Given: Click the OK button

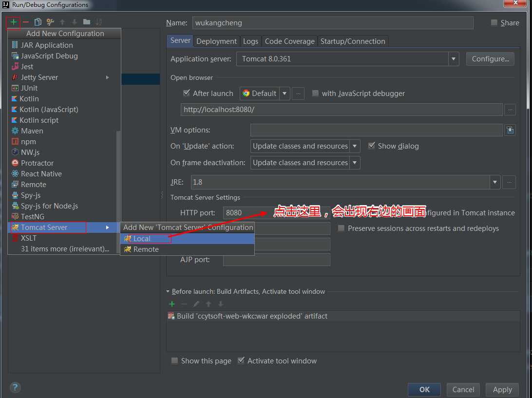Looking at the screenshot, I should (424, 390).
